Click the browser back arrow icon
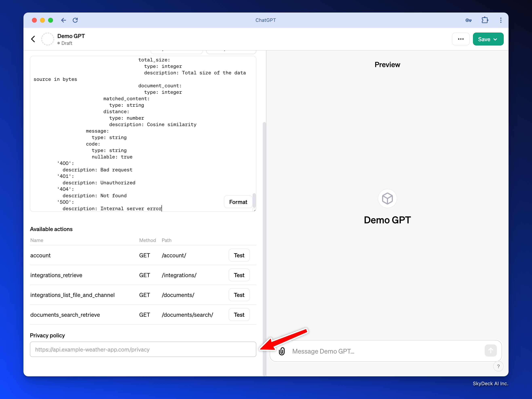The image size is (532, 399). (63, 20)
